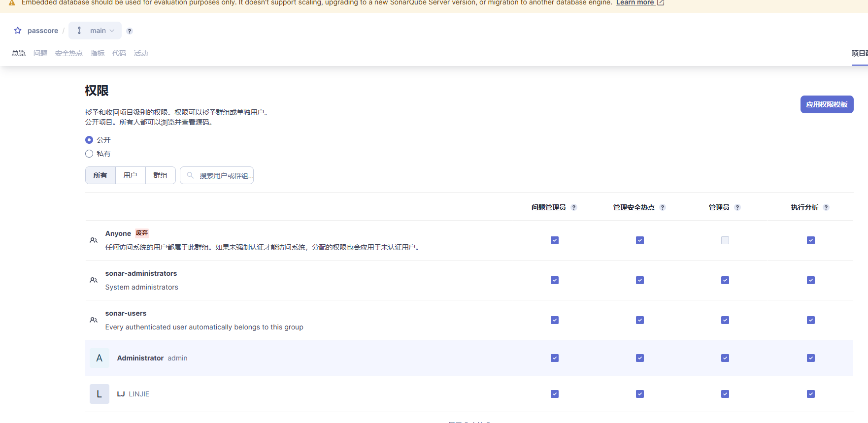Uncheck 管理员 for sonar-users group
Viewport: 868px width, 423px height.
[x=725, y=320]
